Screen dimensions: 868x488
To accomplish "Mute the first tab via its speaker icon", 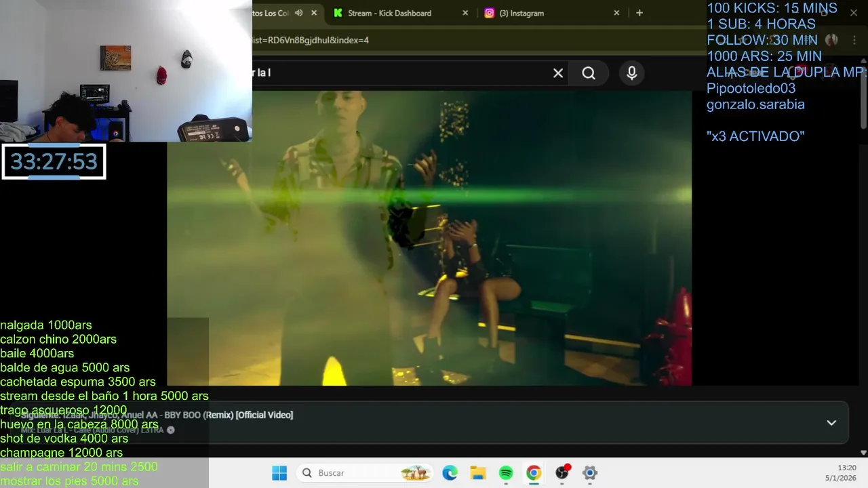I will click(298, 13).
